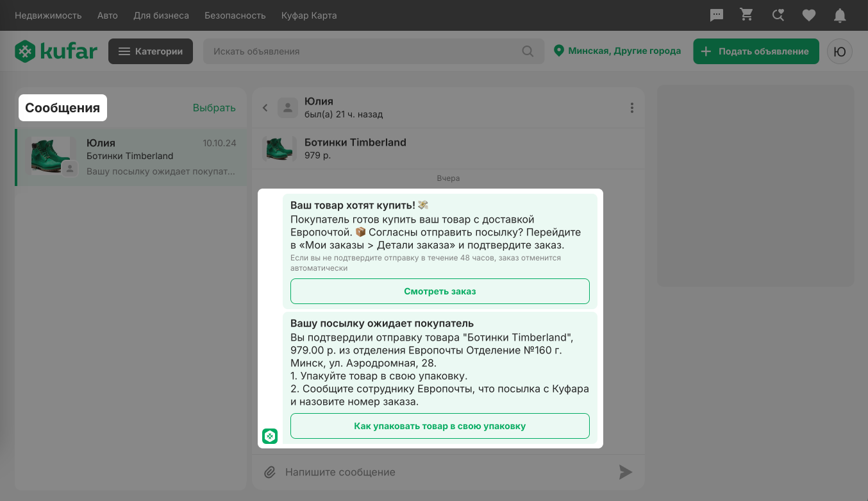
Task: Click Kufar bot avatar beside messages
Action: pos(270,436)
